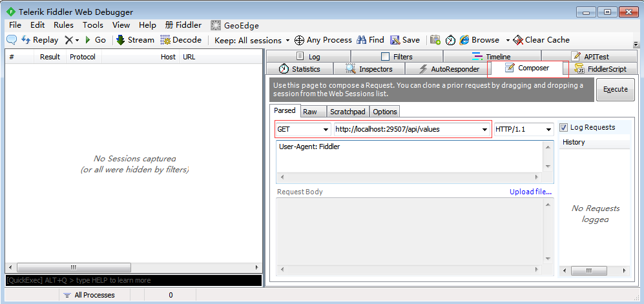
Task: Click the stopwatch timer icon
Action: 451,40
